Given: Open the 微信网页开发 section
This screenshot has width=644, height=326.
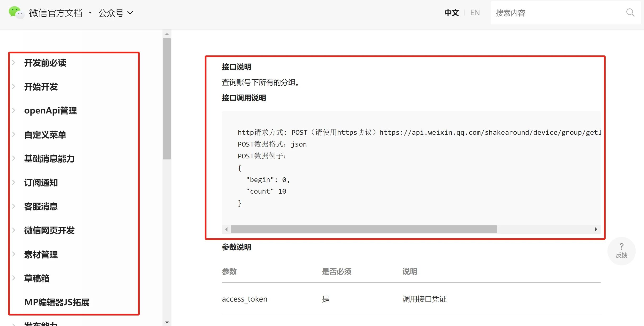Looking at the screenshot, I should (49, 230).
